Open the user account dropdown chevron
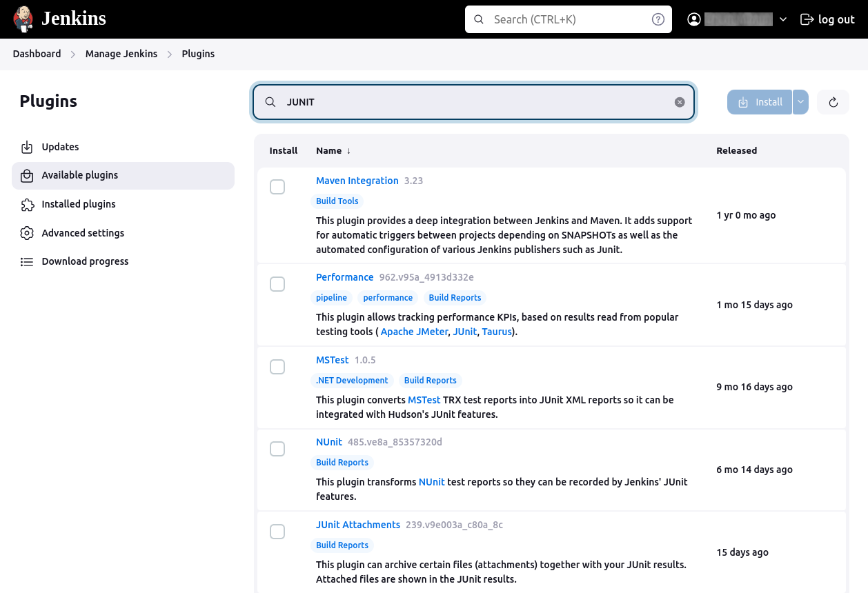 pyautogui.click(x=783, y=19)
